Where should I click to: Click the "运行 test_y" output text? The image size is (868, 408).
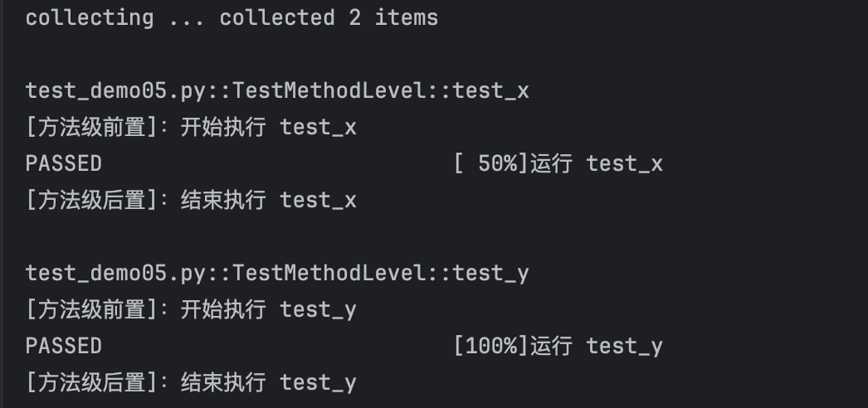597,346
